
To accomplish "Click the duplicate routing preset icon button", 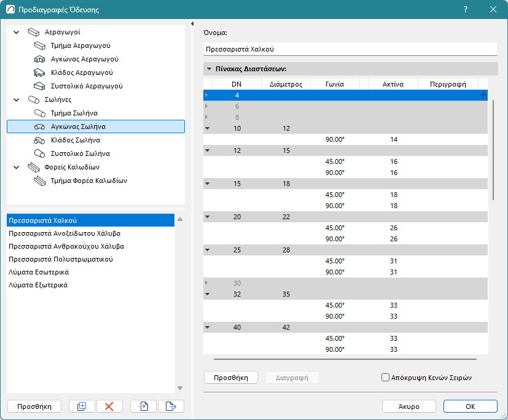I will pyautogui.click(x=82, y=406).
